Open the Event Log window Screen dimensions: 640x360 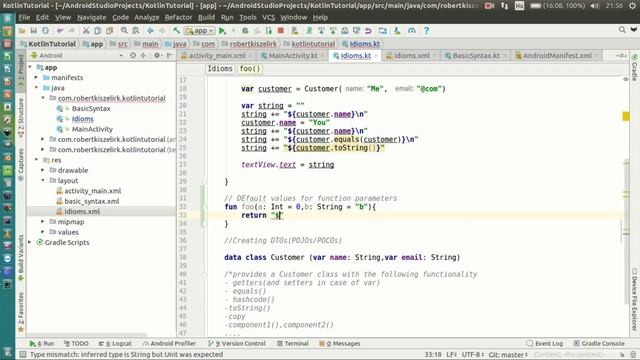(544, 344)
